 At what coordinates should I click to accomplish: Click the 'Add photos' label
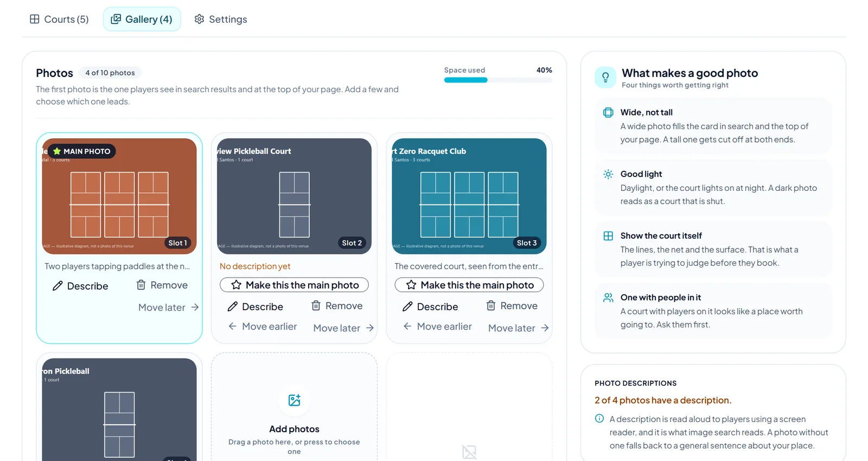[x=294, y=429]
